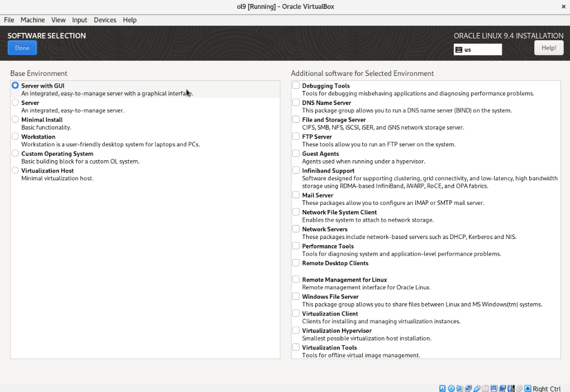This screenshot has height=392, width=570.
Task: Click the Done button
Action: (x=22, y=48)
